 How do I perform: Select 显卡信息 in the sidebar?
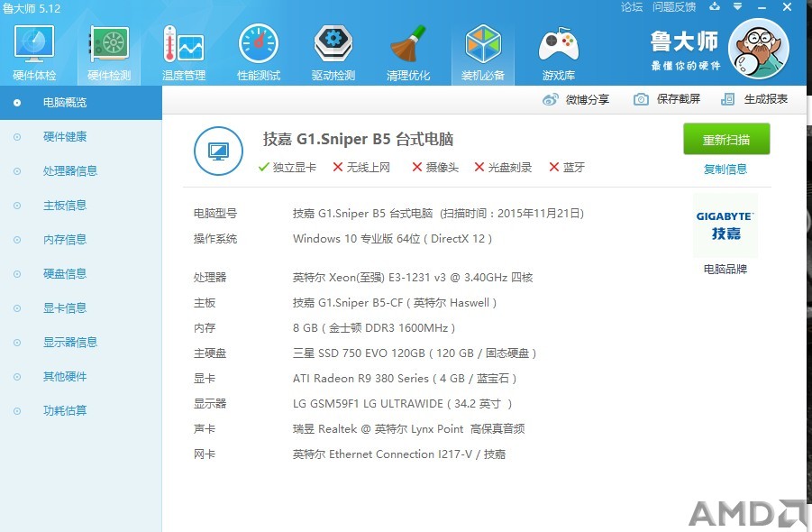81,307
